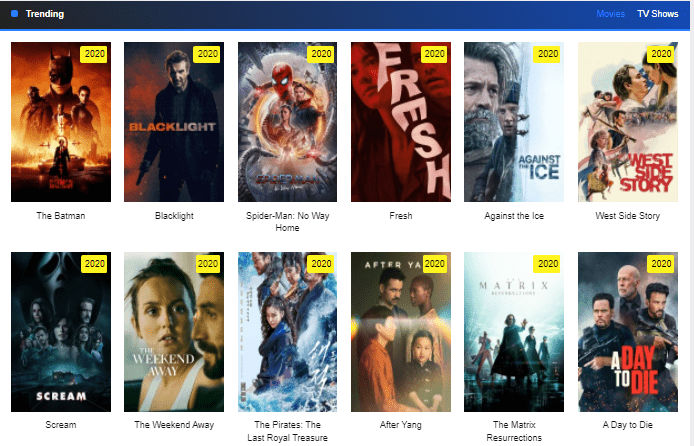Select the A Day to Die poster

click(x=628, y=332)
